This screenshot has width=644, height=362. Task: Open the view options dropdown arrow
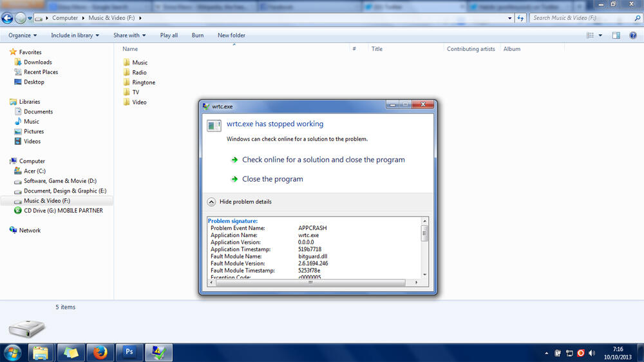600,35
